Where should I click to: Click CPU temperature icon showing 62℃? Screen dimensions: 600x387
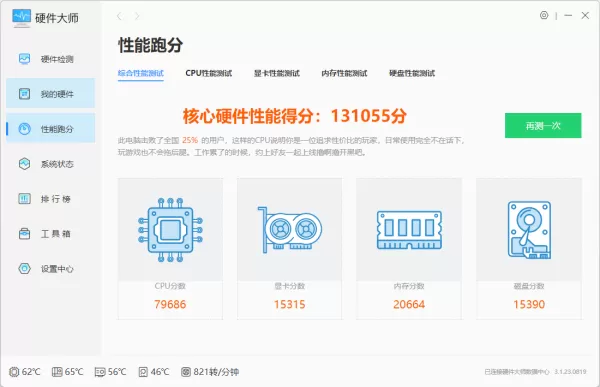tap(14, 372)
